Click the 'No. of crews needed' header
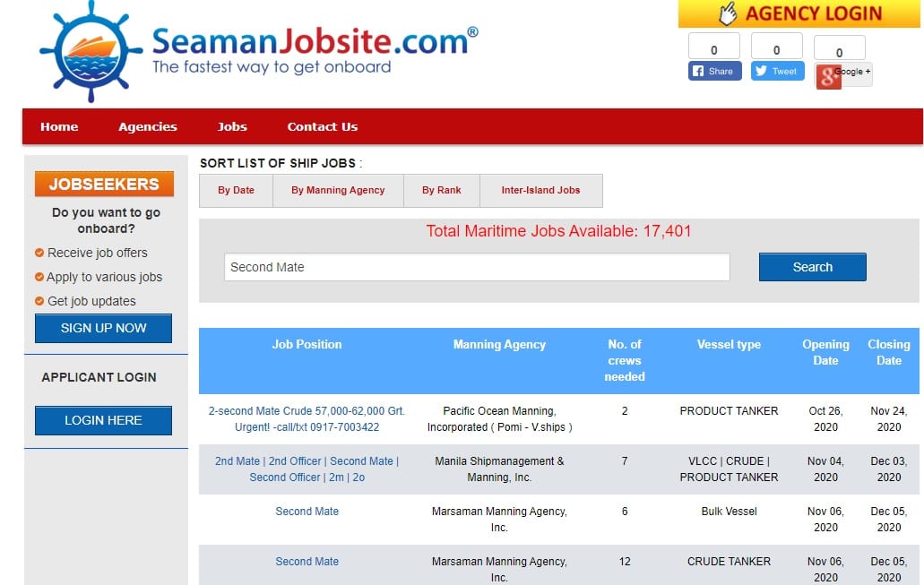Viewport: 924px width, 585px height. (625, 360)
